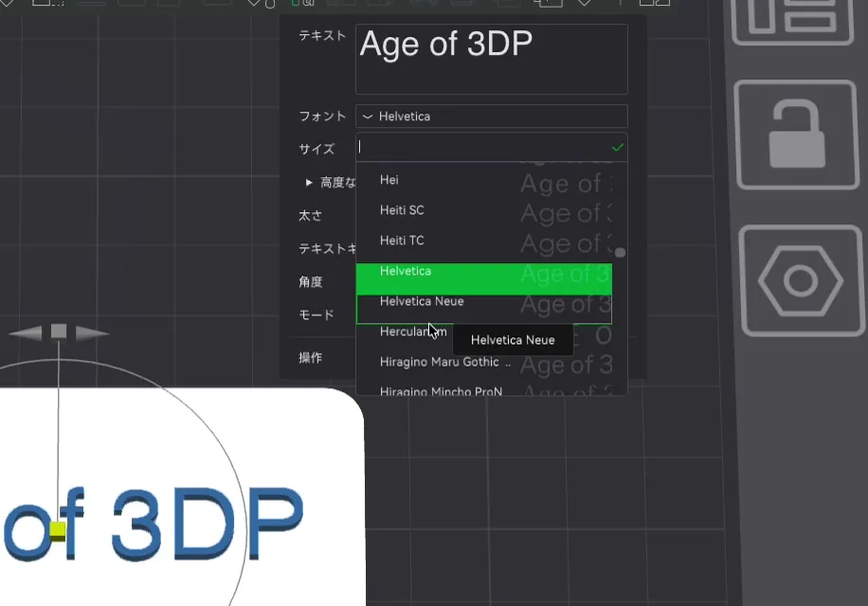
Task: Click the left gizmo arrow
Action: point(26,332)
